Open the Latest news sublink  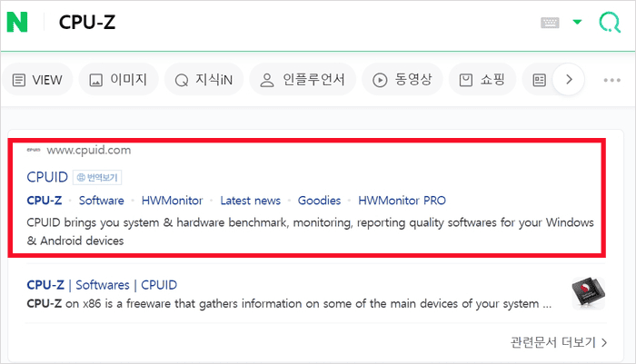250,201
